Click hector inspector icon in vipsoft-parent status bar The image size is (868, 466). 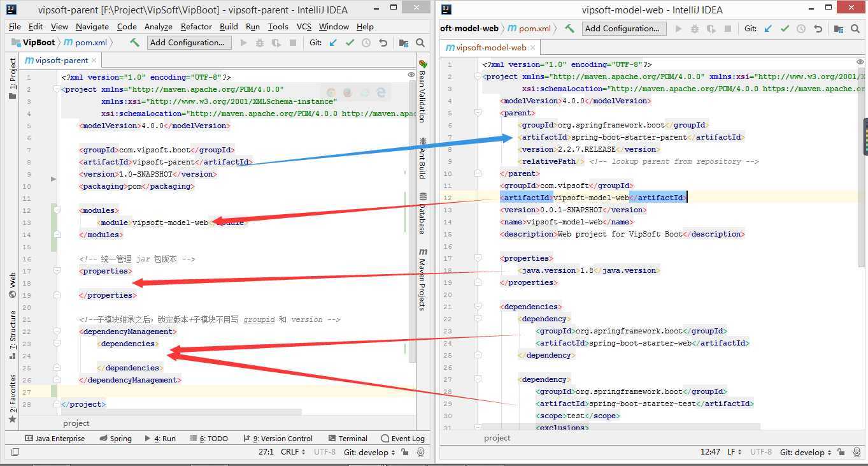(x=420, y=452)
